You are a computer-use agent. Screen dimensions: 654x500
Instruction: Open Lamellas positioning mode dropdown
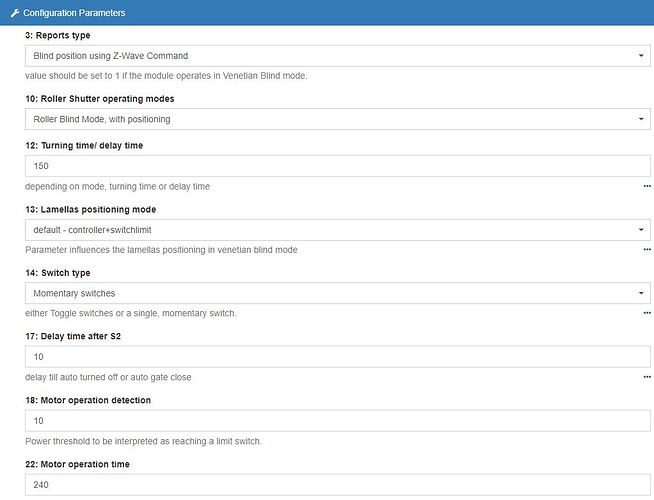click(x=337, y=230)
